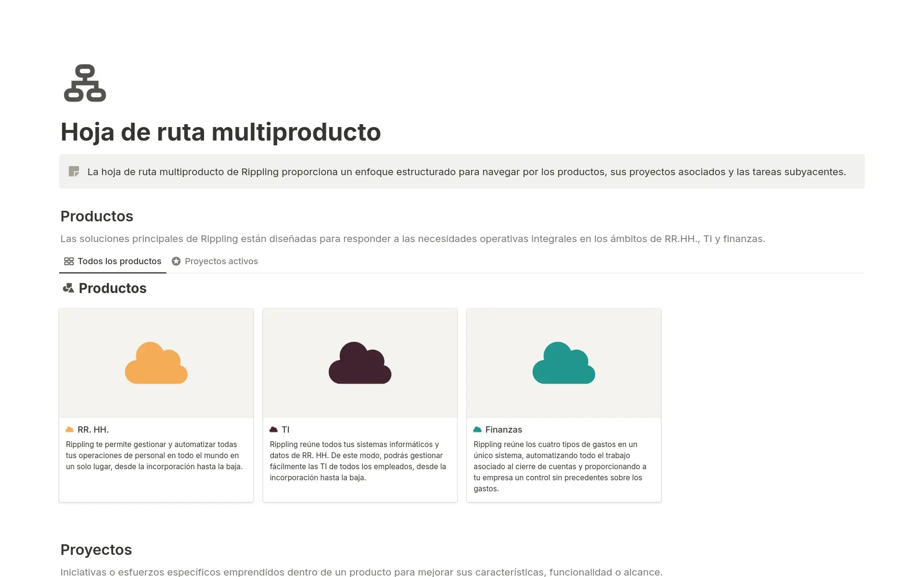Open the TI product title link
Screen dimensions: 924x577
(285, 430)
